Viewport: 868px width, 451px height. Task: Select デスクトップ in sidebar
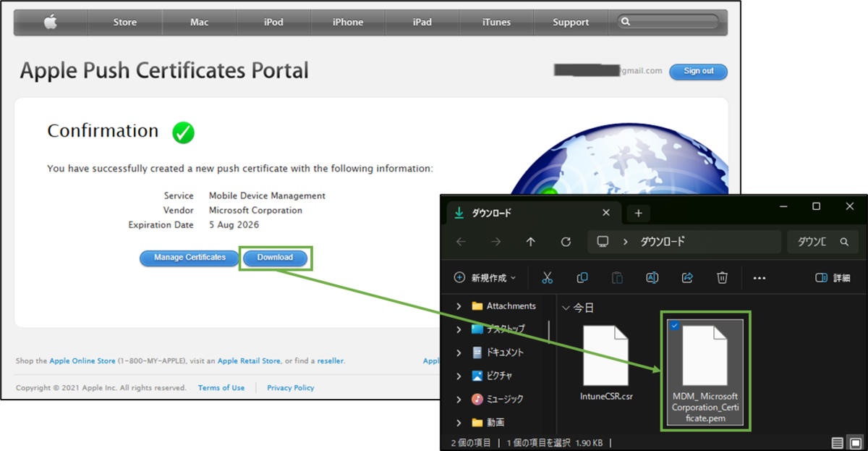point(498,329)
